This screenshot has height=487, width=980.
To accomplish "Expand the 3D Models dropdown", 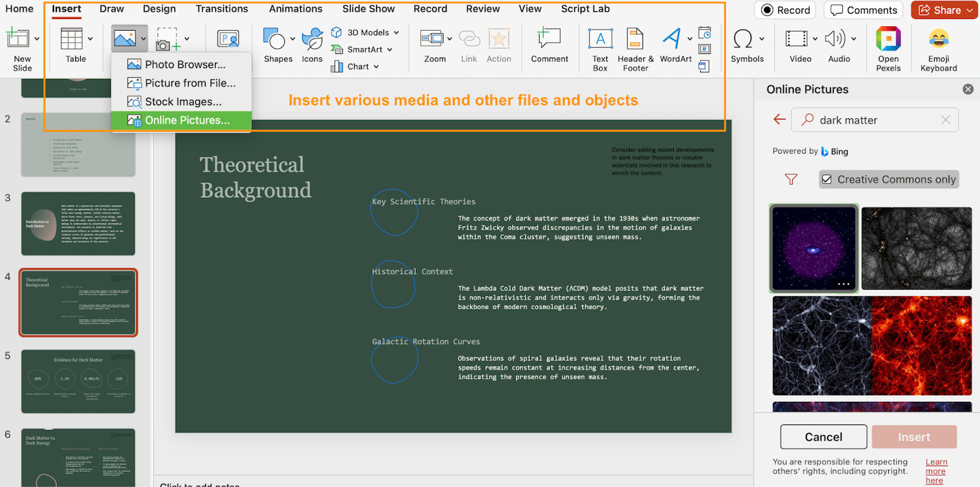I will [396, 32].
